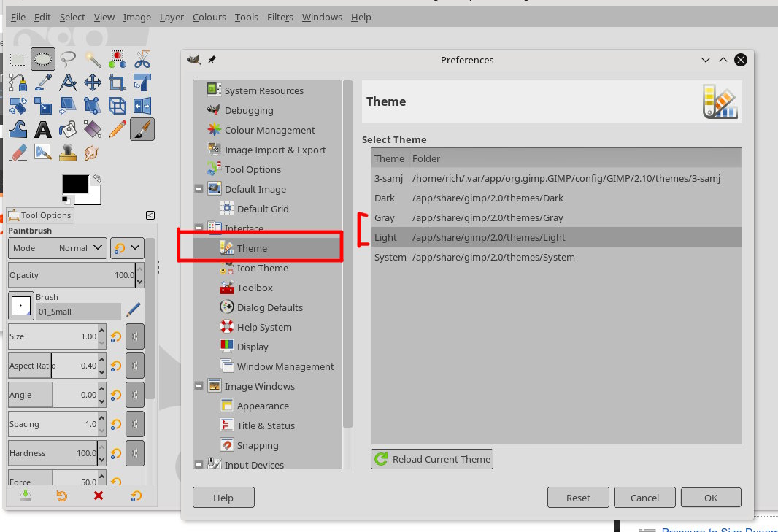The width and height of the screenshot is (778, 532).
Task: Select the Free Select lasso tool
Action: click(68, 60)
